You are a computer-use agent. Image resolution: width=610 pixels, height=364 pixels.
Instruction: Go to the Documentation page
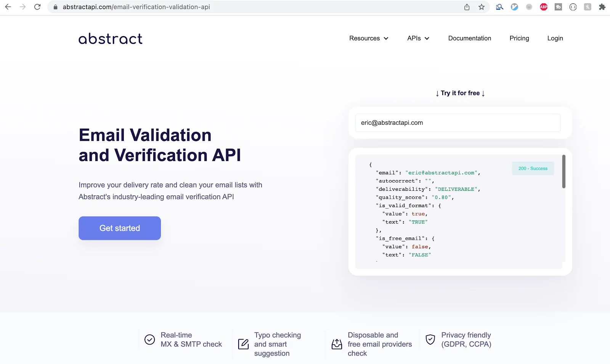click(470, 38)
